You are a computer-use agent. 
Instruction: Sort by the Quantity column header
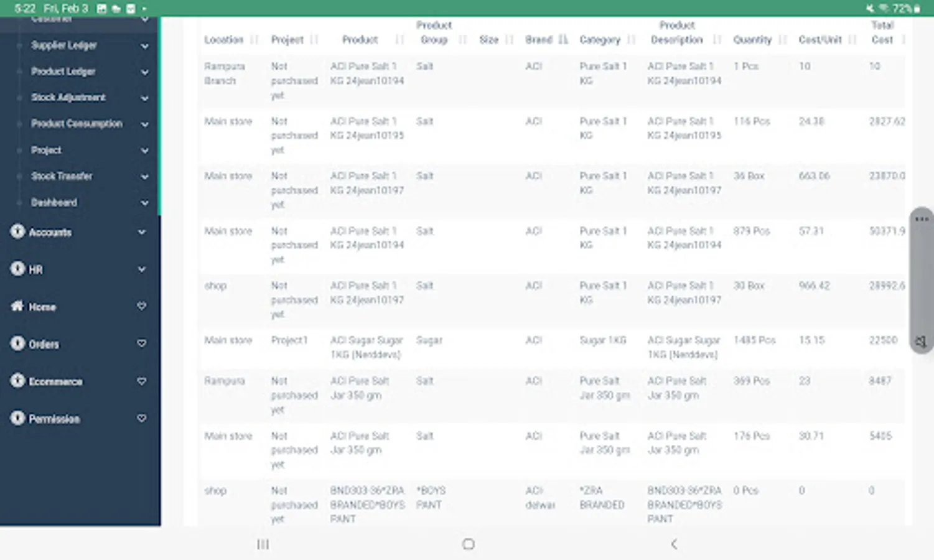752,40
